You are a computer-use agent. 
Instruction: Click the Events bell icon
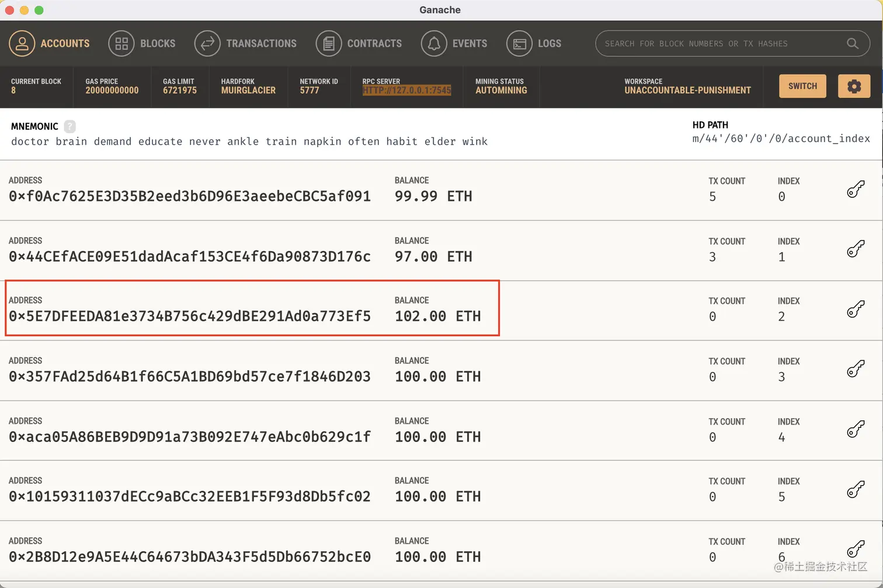(434, 44)
